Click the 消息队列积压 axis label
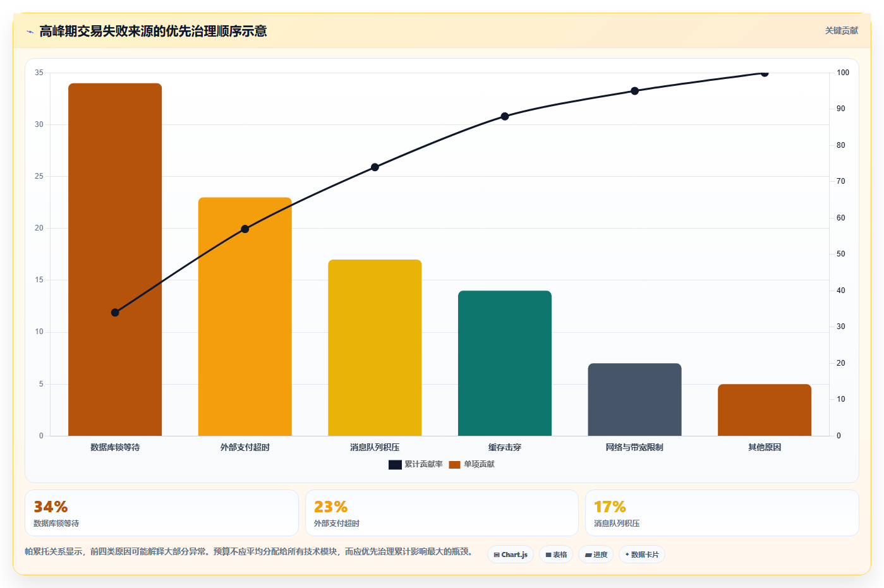The image size is (884, 588). (x=375, y=447)
